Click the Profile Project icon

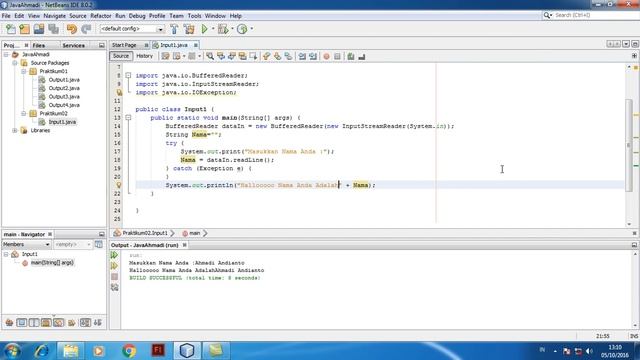click(242, 29)
